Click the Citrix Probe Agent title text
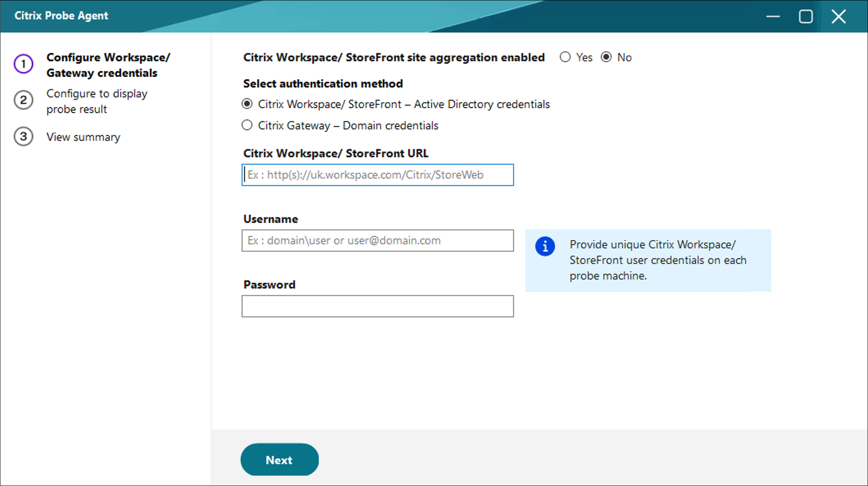The height and width of the screenshot is (486, 868). click(61, 16)
